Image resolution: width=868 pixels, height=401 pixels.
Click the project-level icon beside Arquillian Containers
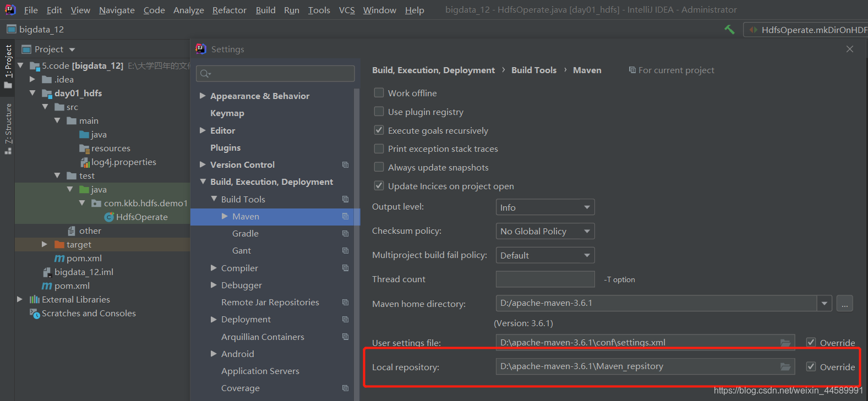pyautogui.click(x=345, y=337)
